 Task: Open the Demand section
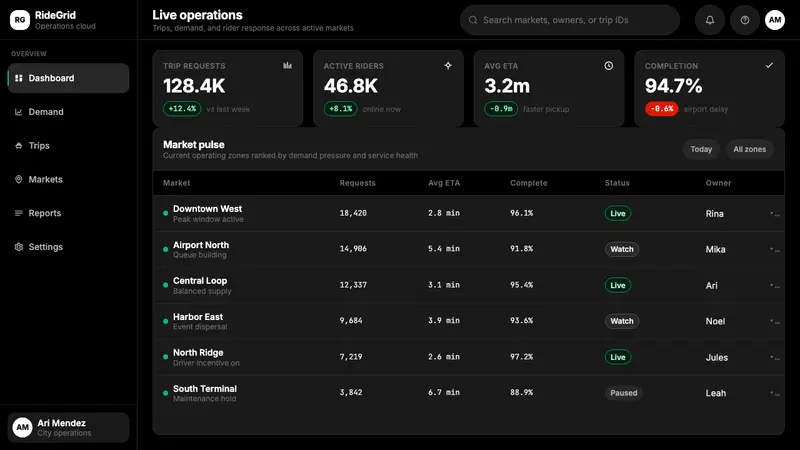(68, 112)
